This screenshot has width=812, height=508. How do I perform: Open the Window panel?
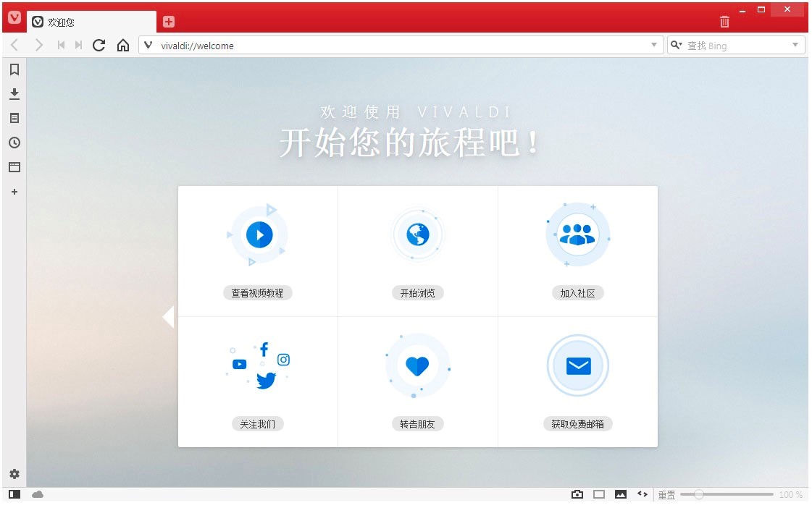pos(14,167)
